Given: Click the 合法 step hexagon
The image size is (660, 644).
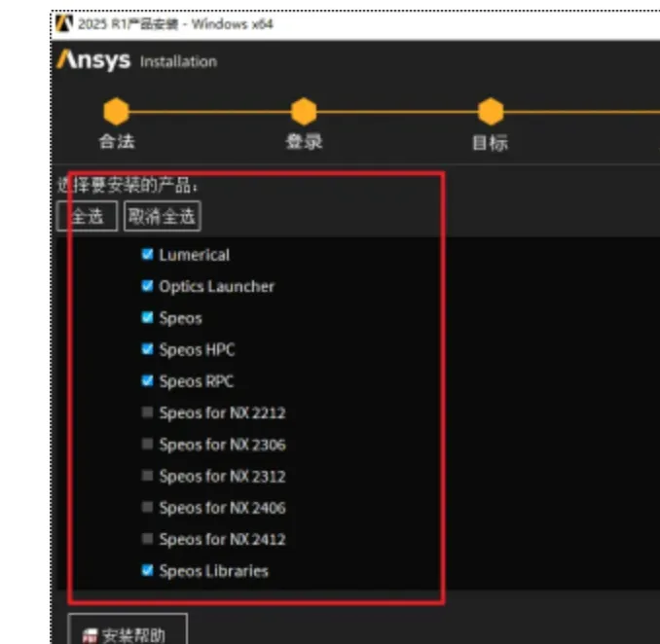Looking at the screenshot, I should click(116, 112).
